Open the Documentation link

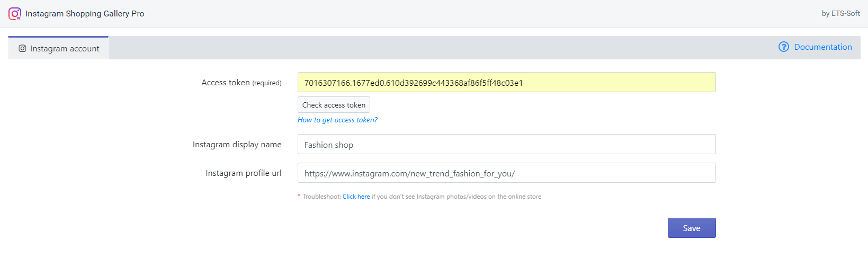(x=823, y=47)
